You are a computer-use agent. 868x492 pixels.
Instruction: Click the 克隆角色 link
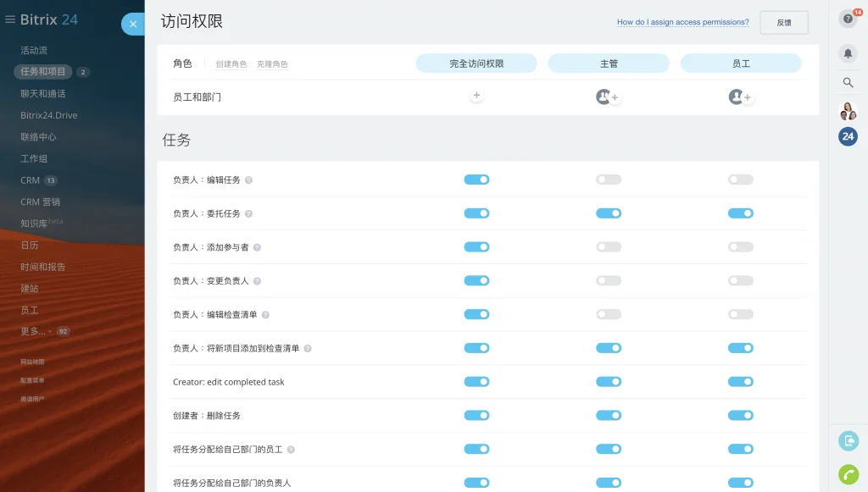point(272,64)
